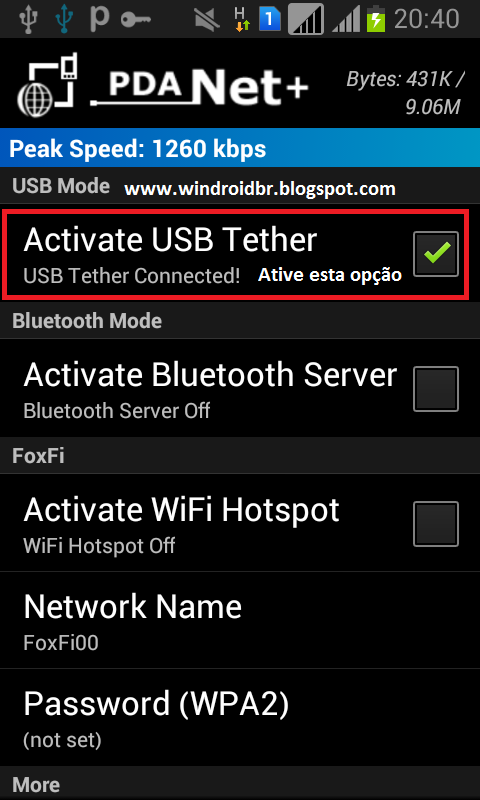Check the Activate Bluetooth Server checkbox
The width and height of the screenshot is (480, 800).
tap(436, 388)
